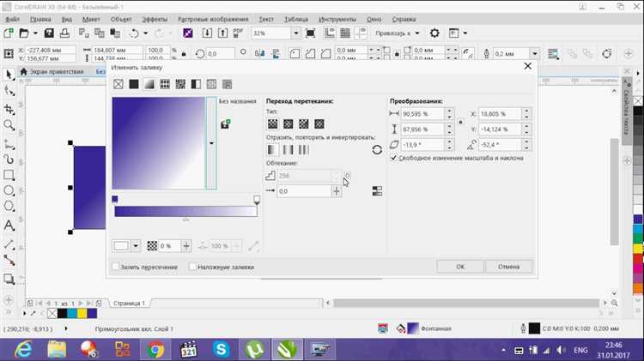Click the Publish to PDF icon
Image resolution: width=644 pixels, height=361 pixels.
pos(238,33)
